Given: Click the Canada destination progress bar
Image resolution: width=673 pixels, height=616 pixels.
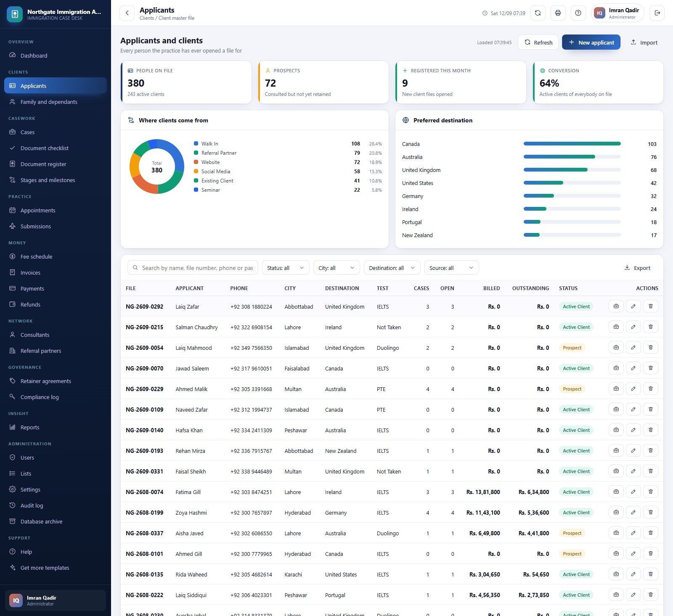Looking at the screenshot, I should tap(572, 144).
